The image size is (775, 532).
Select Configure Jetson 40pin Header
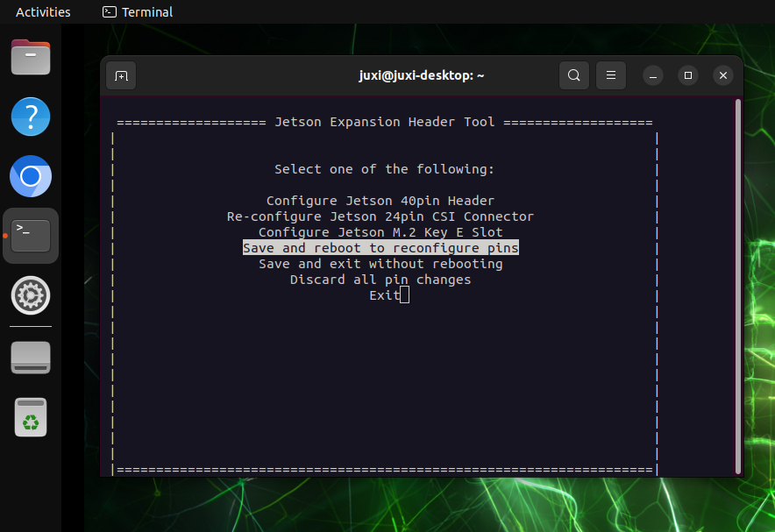[x=380, y=201]
